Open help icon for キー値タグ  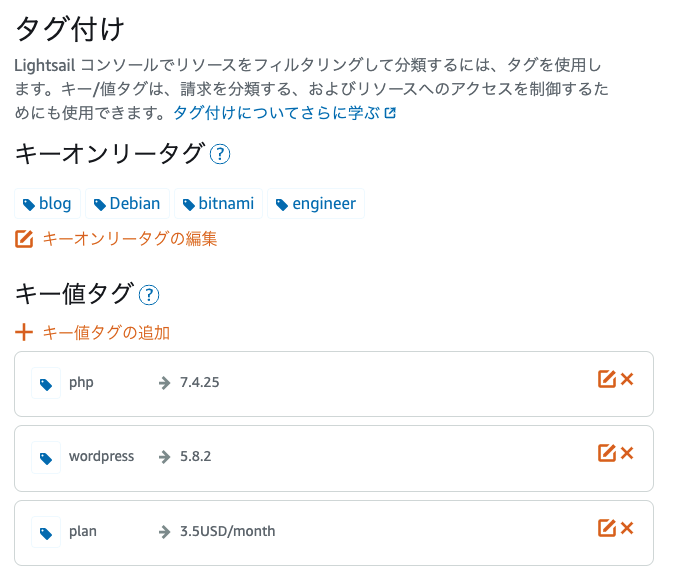tap(149, 295)
